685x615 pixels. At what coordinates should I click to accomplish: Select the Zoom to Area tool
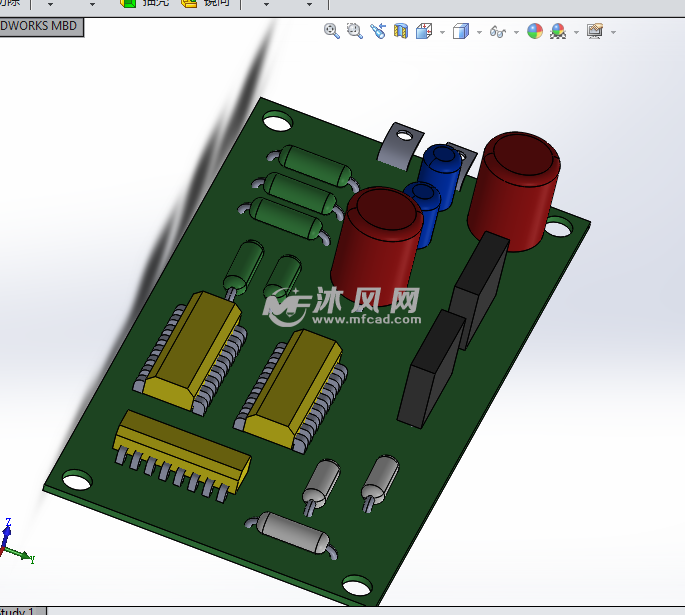(x=354, y=31)
